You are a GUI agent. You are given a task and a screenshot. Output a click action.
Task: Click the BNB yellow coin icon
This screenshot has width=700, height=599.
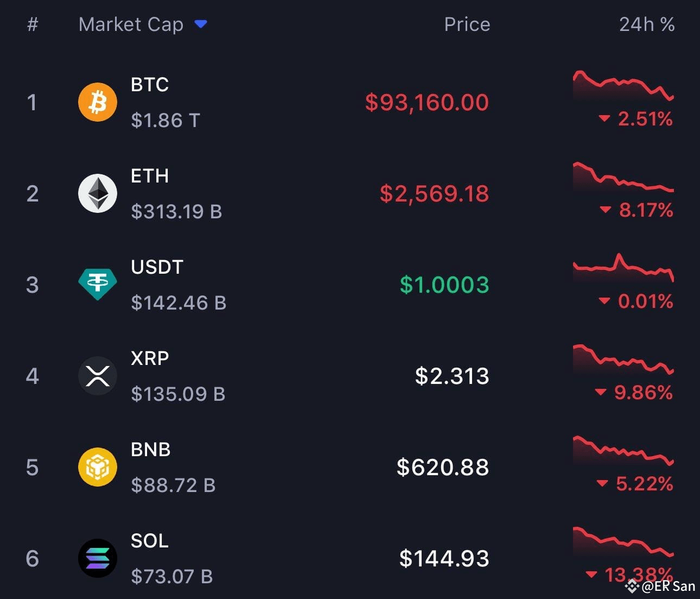pyautogui.click(x=98, y=466)
